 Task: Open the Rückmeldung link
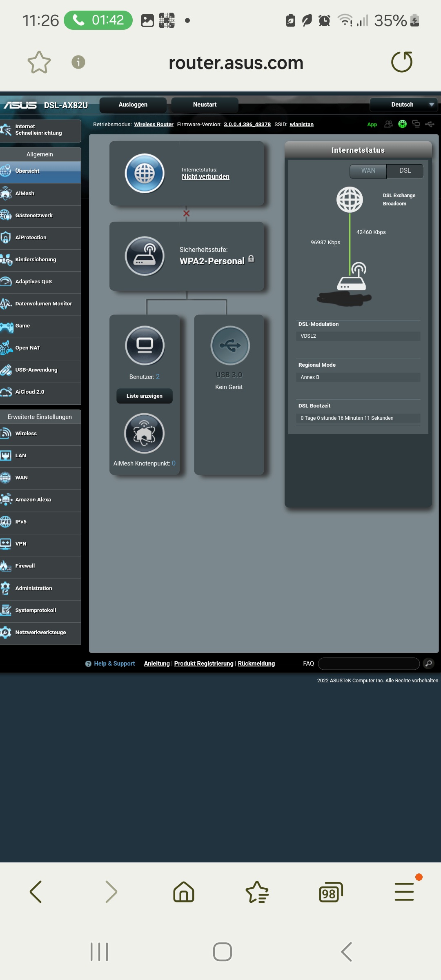click(256, 664)
